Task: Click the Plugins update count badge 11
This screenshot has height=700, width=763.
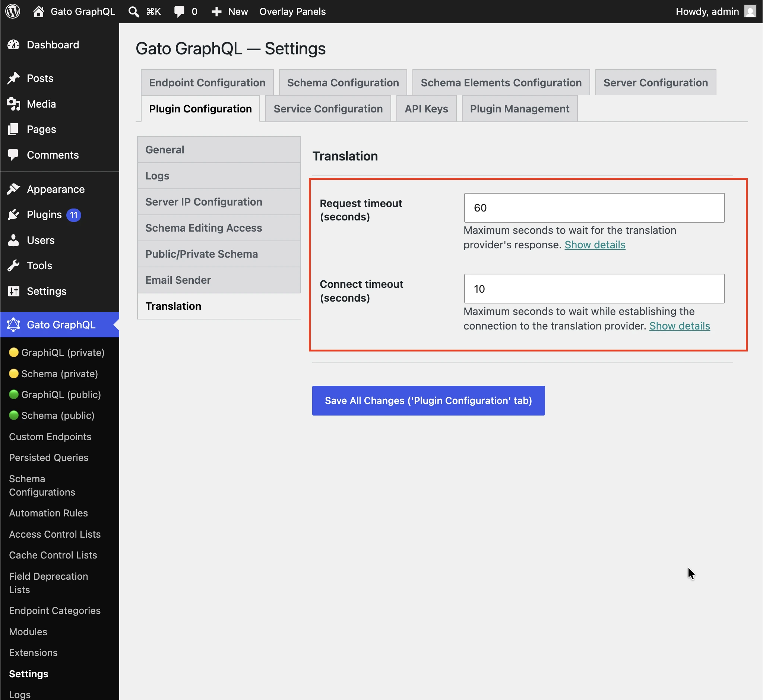Action: [73, 215]
